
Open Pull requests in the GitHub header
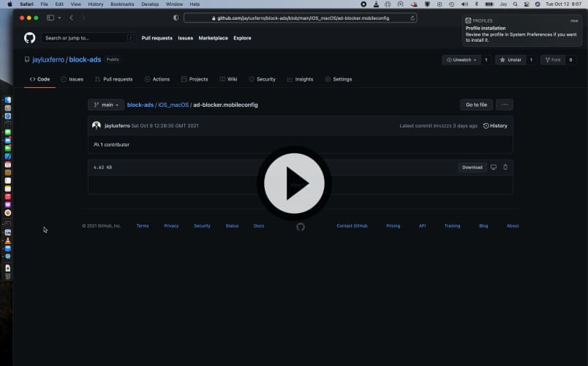pyautogui.click(x=157, y=38)
